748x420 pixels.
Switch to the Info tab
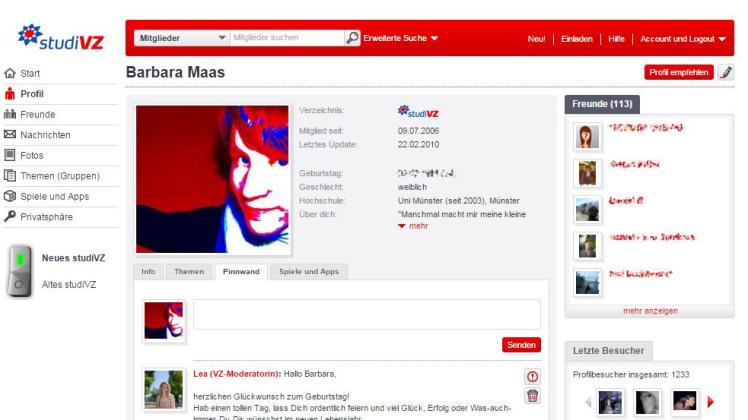click(148, 272)
